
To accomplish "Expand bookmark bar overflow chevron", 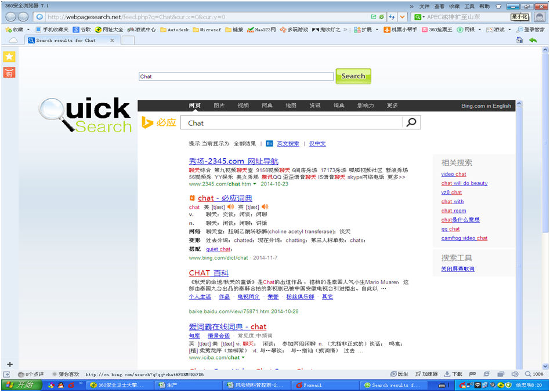I will click(x=346, y=30).
